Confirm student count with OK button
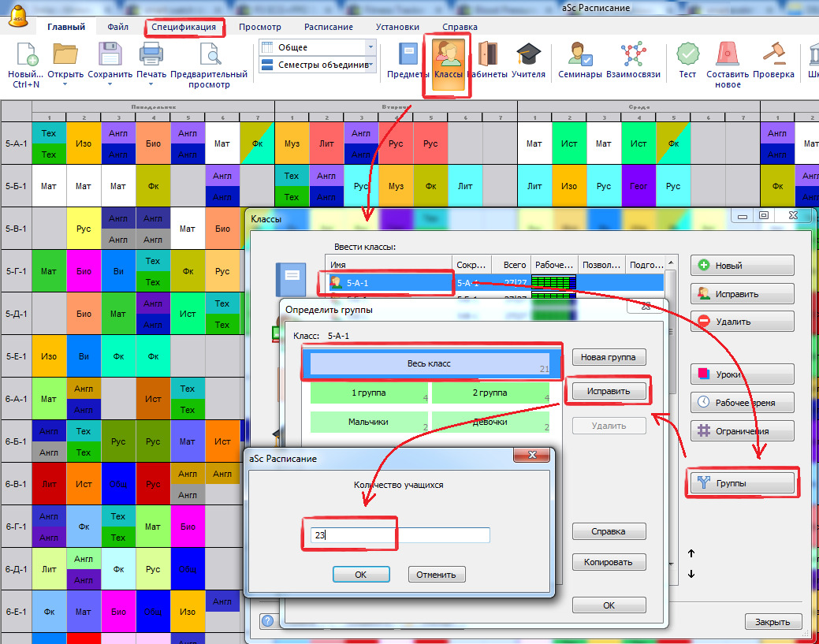The height and width of the screenshot is (644, 819). point(360,575)
